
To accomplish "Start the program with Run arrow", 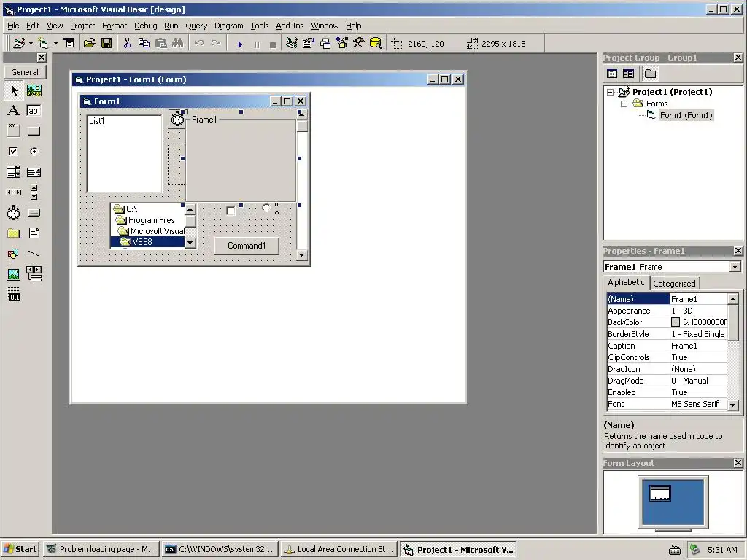I will pos(240,44).
